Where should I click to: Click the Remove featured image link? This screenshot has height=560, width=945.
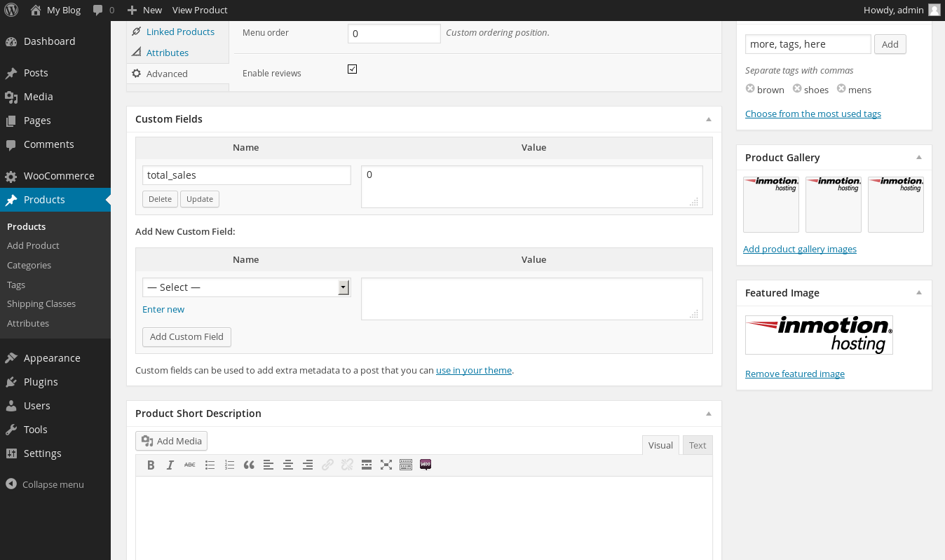click(x=795, y=374)
